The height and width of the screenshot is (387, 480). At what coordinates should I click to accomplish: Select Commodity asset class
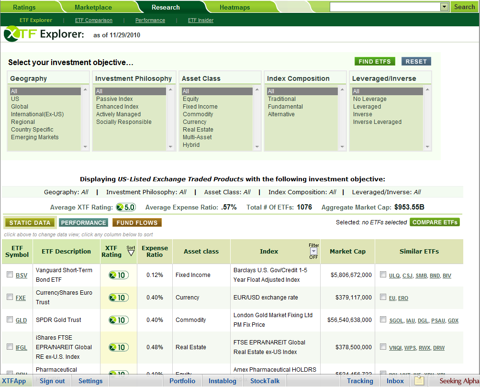click(198, 114)
